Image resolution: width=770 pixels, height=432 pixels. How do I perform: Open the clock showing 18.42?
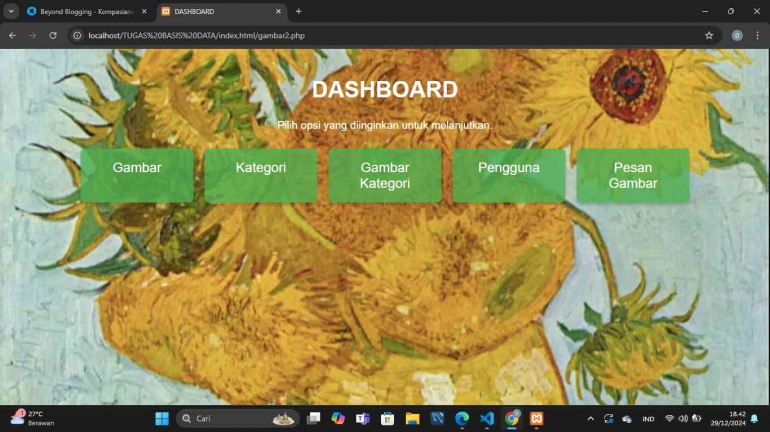coord(728,419)
